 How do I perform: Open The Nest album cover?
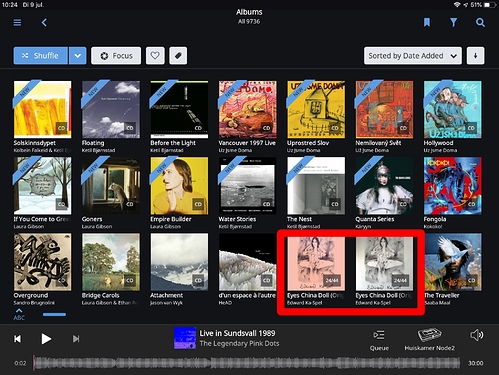(x=316, y=186)
